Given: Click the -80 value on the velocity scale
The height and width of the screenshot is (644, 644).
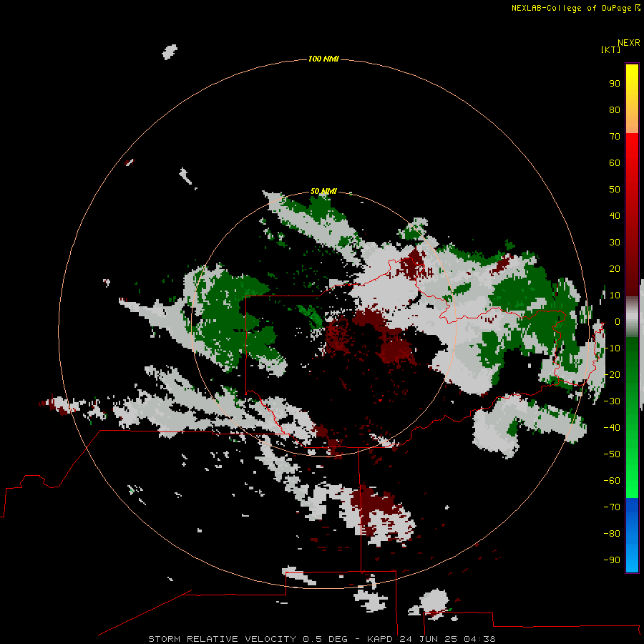Looking at the screenshot, I should click(612, 534).
